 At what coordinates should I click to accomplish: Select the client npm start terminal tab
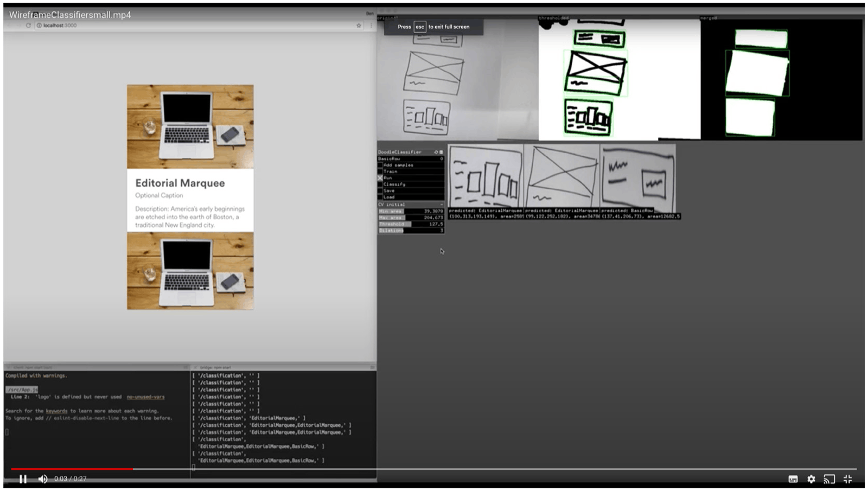[98, 367]
